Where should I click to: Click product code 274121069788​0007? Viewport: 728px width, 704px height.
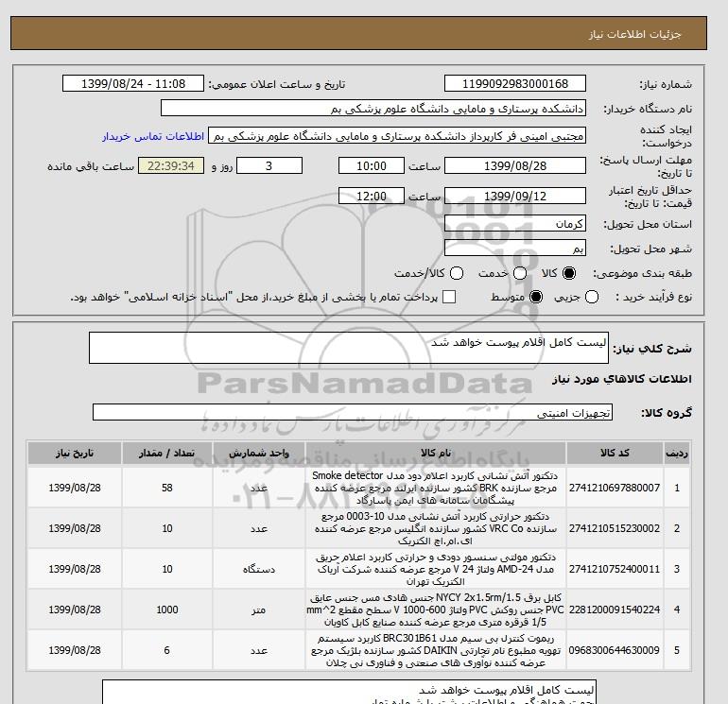coord(615,488)
